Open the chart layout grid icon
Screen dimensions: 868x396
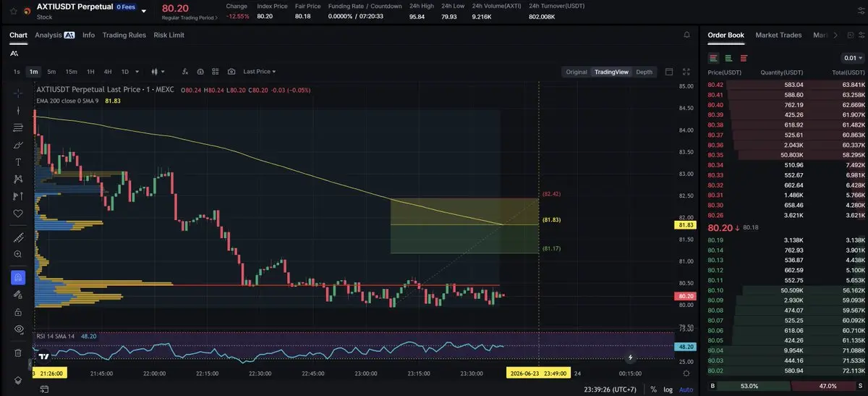[215, 72]
